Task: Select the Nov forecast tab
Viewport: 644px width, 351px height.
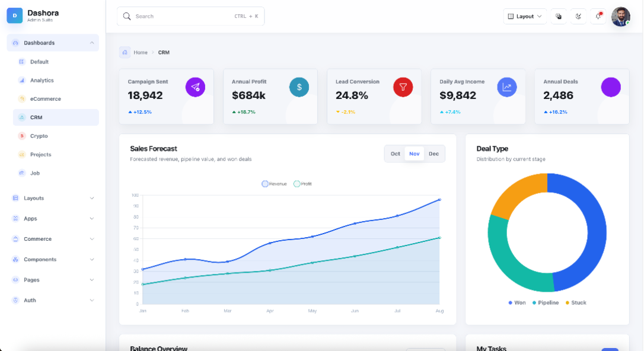Action: pyautogui.click(x=414, y=154)
